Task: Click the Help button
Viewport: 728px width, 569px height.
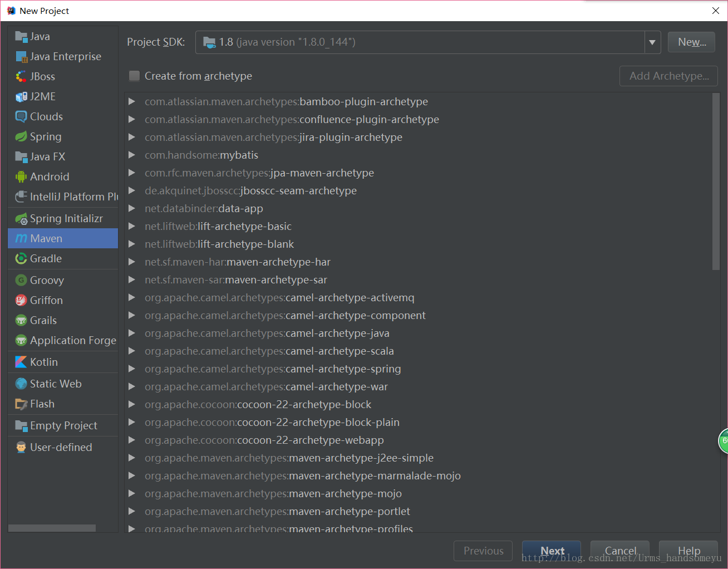Action: [688, 551]
